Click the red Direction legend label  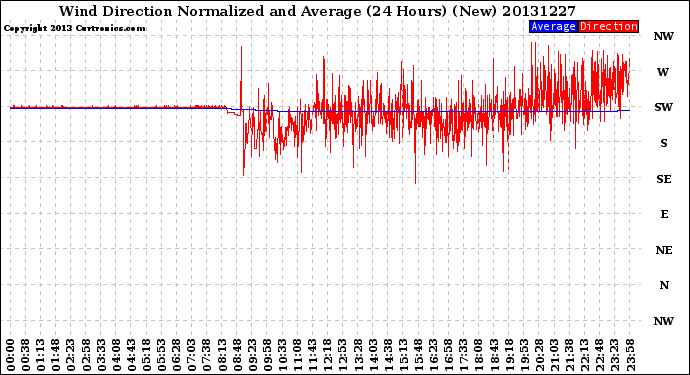pyautogui.click(x=609, y=26)
